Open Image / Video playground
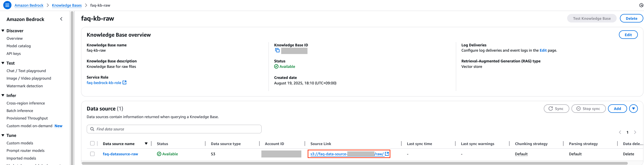This screenshot has width=644, height=165. 29,78
